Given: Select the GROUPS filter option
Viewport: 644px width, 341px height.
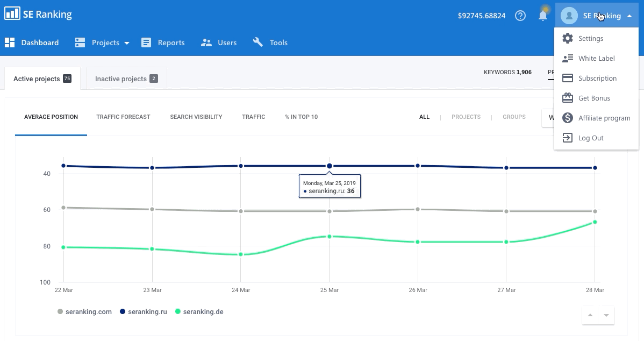Looking at the screenshot, I should (x=514, y=117).
